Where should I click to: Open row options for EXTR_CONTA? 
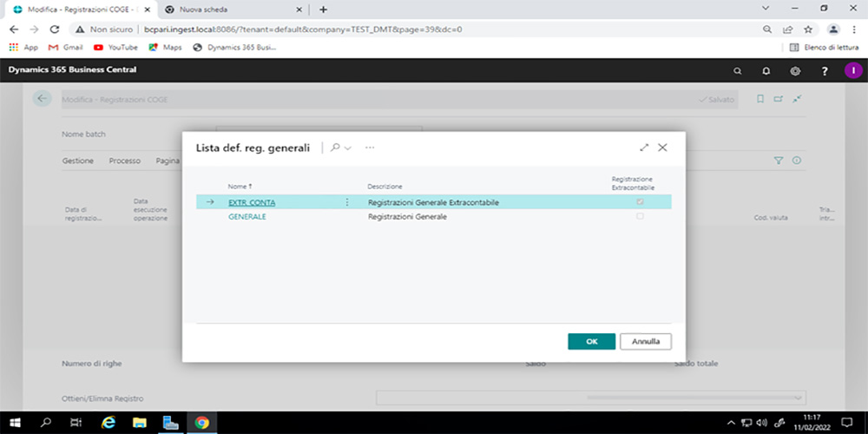(347, 202)
